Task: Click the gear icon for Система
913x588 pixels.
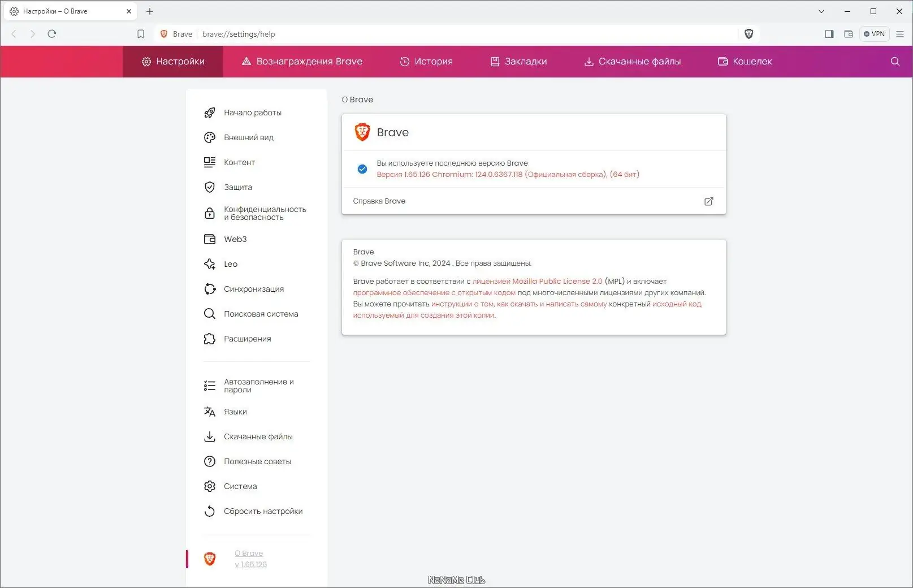Action: [x=210, y=486]
